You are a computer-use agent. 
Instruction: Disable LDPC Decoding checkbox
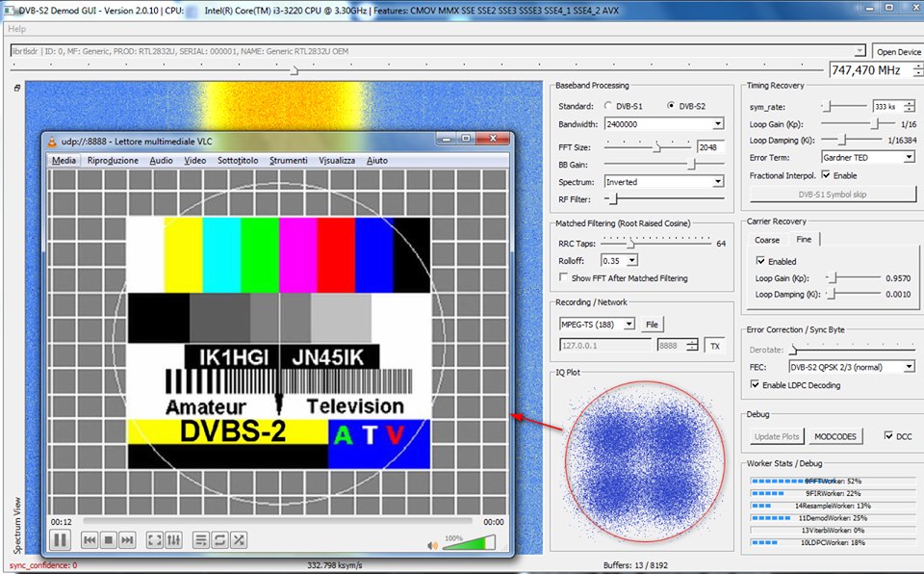click(x=755, y=385)
